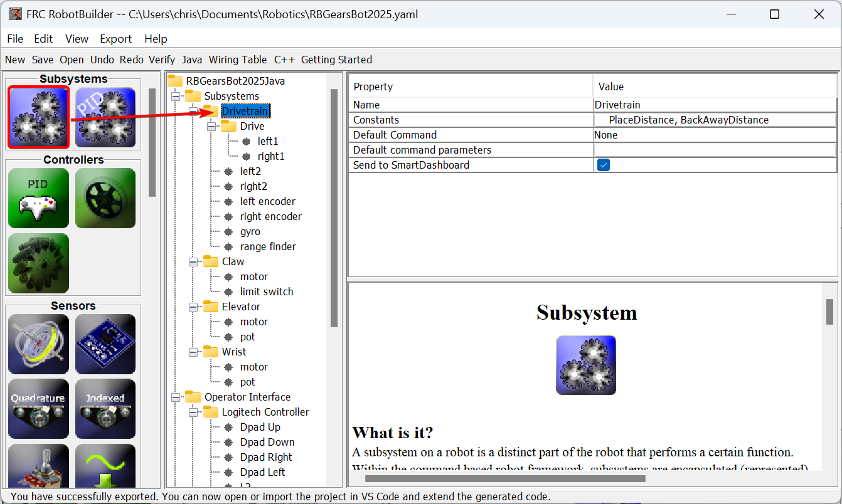The height and width of the screenshot is (504, 842).
Task: Select the PID Subsystem palette icon
Action: (105, 117)
